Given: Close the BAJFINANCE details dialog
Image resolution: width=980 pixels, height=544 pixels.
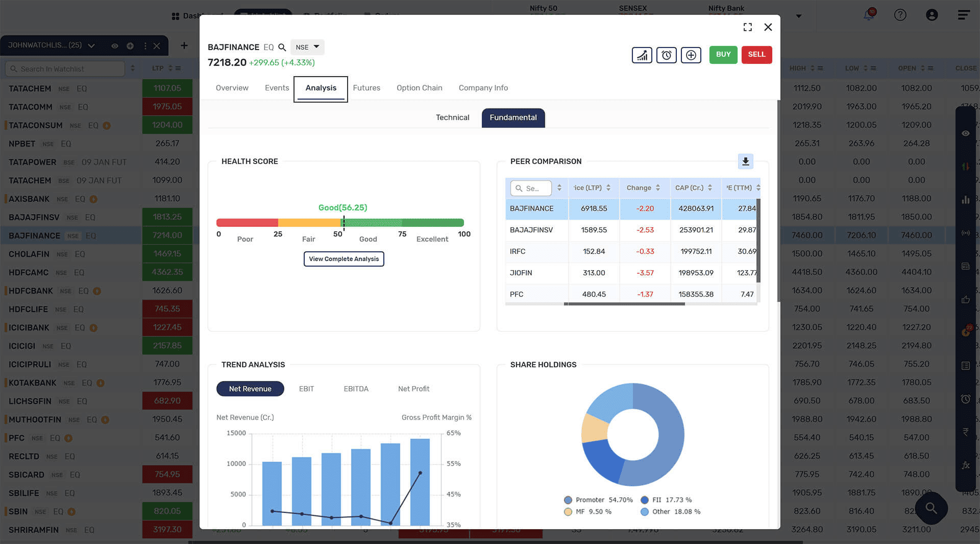Looking at the screenshot, I should coord(768,27).
